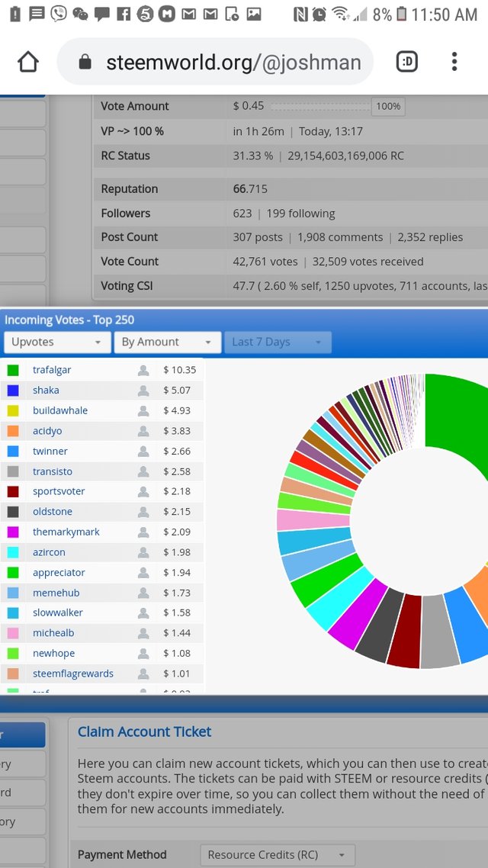Open acidyo voter link
Image resolution: width=488 pixels, height=868 pixels.
click(47, 431)
